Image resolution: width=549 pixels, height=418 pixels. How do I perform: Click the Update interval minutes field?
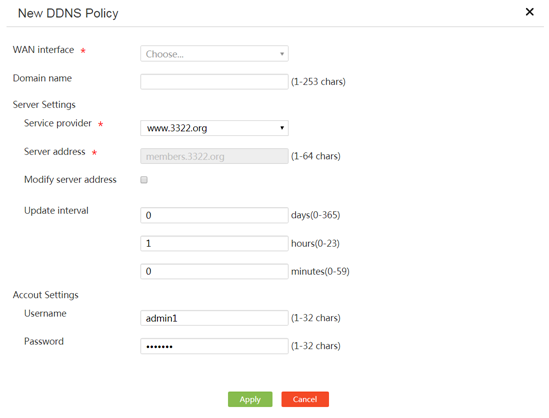214,271
